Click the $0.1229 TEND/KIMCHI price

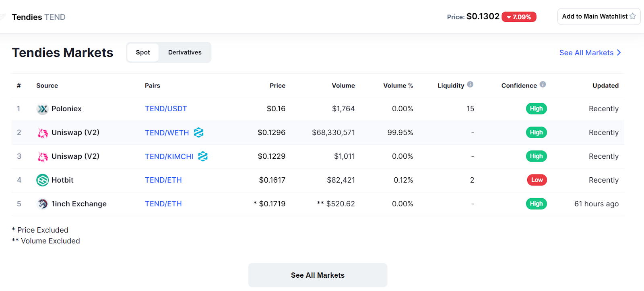point(271,156)
